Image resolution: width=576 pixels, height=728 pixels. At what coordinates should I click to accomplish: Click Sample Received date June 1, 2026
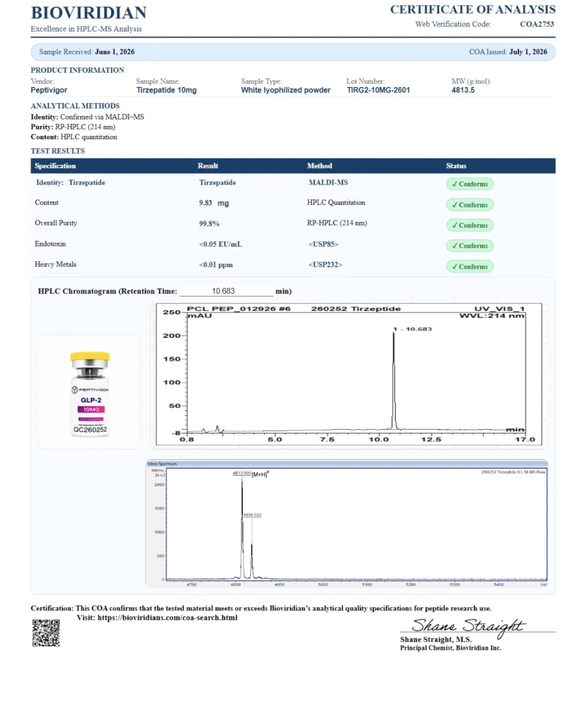pyautogui.click(x=115, y=52)
